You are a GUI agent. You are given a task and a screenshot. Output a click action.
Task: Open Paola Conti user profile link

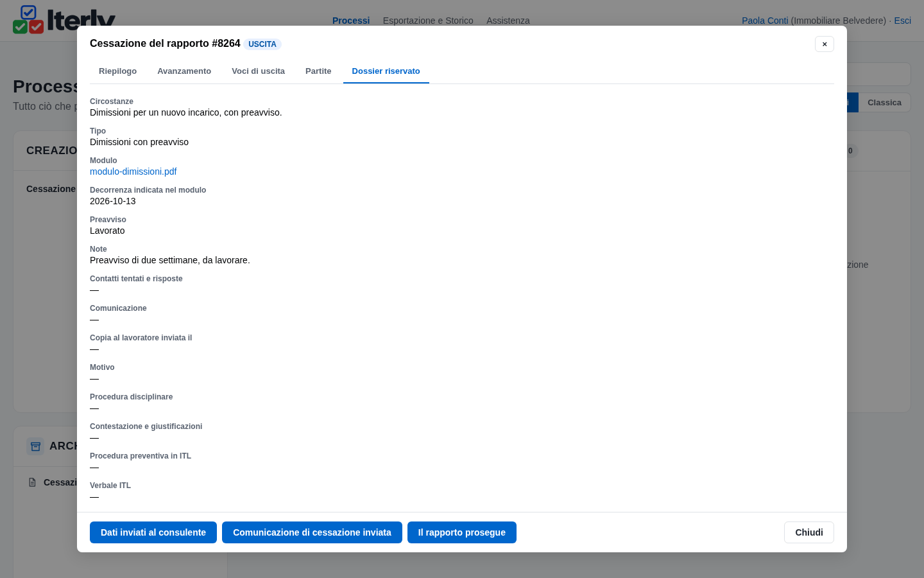765,21
